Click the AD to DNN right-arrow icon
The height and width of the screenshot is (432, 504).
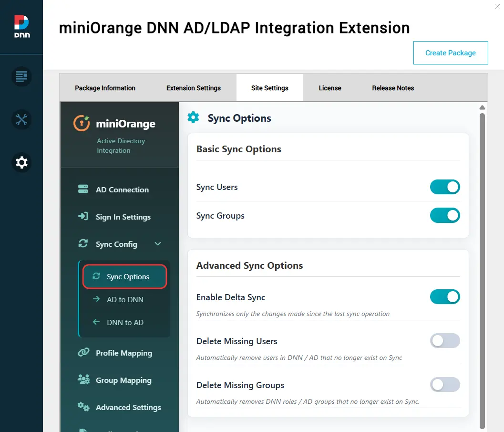pyautogui.click(x=96, y=299)
